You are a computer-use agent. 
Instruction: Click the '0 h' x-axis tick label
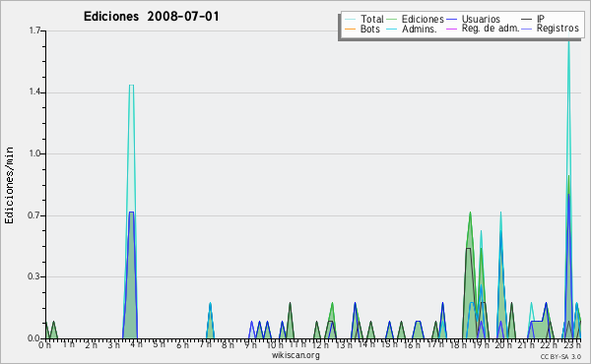click(45, 344)
